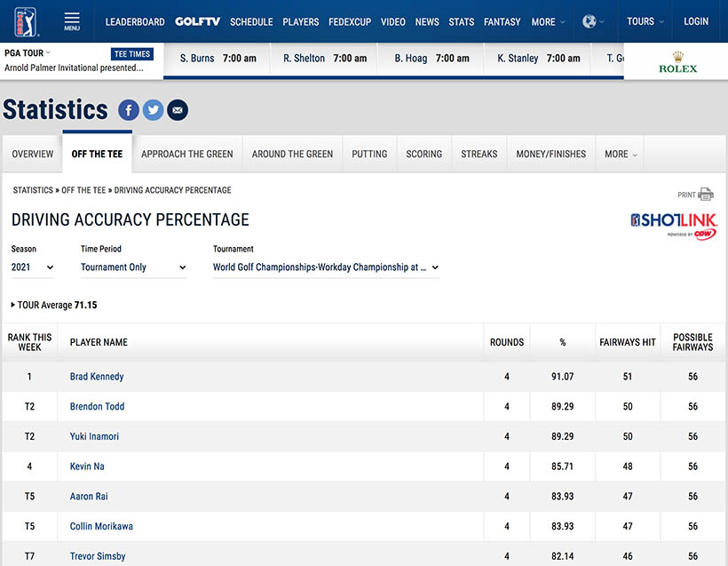Share statistics on Twitter icon
The image size is (728, 566).
click(x=153, y=110)
